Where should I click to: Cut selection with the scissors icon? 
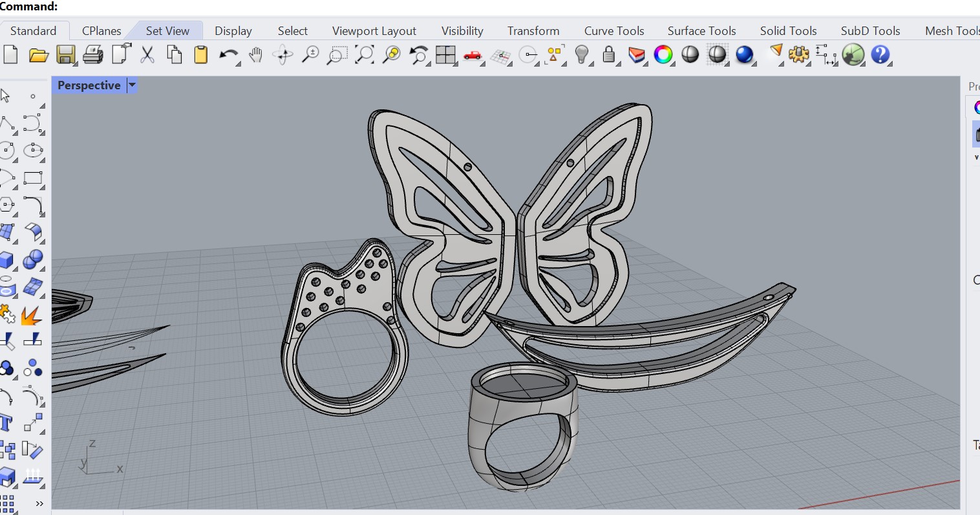click(x=147, y=55)
